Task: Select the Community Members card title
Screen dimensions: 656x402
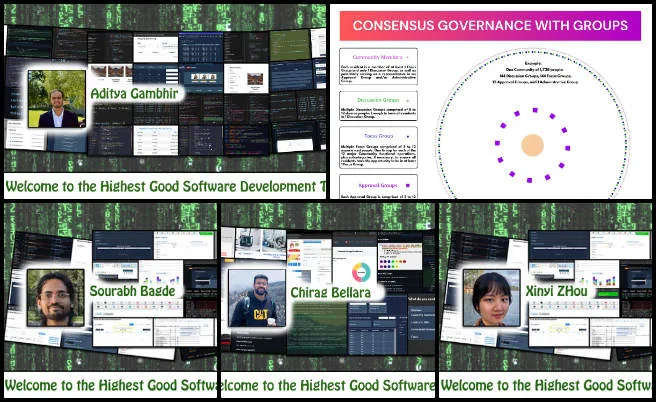Action: pyautogui.click(x=377, y=57)
